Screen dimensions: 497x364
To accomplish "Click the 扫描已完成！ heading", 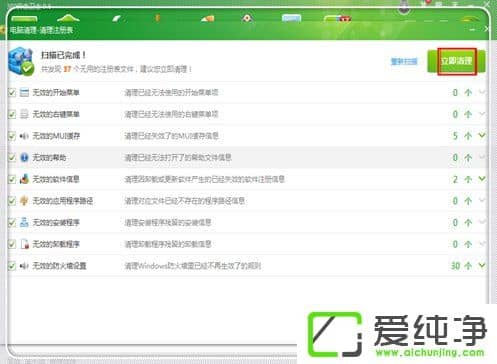I will (63, 55).
